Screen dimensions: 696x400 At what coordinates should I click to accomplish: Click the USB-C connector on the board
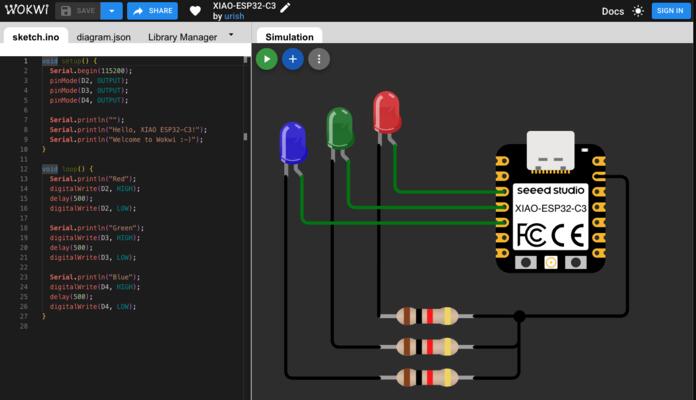550,151
